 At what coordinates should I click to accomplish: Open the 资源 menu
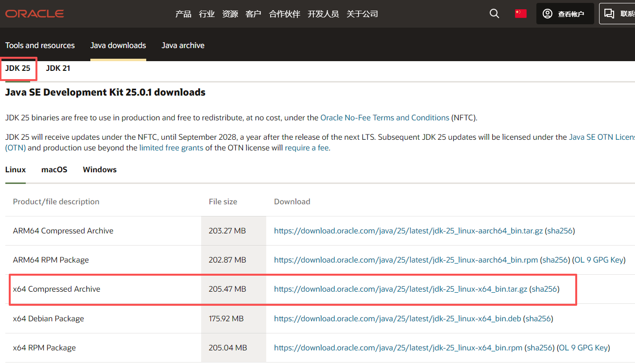click(230, 14)
